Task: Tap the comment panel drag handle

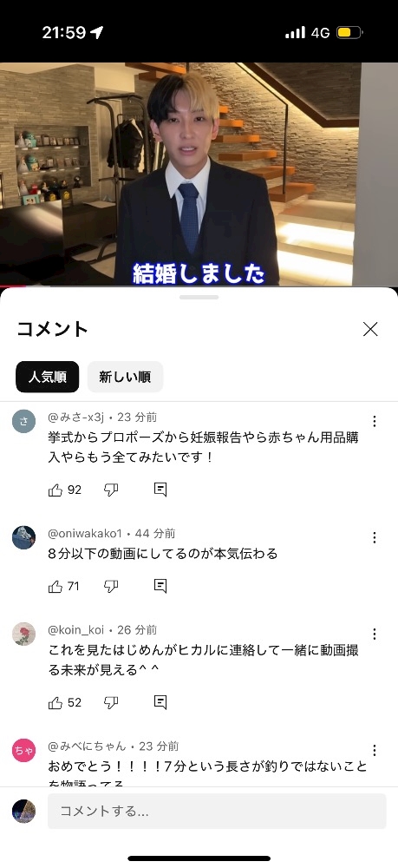Action: pyautogui.click(x=199, y=297)
